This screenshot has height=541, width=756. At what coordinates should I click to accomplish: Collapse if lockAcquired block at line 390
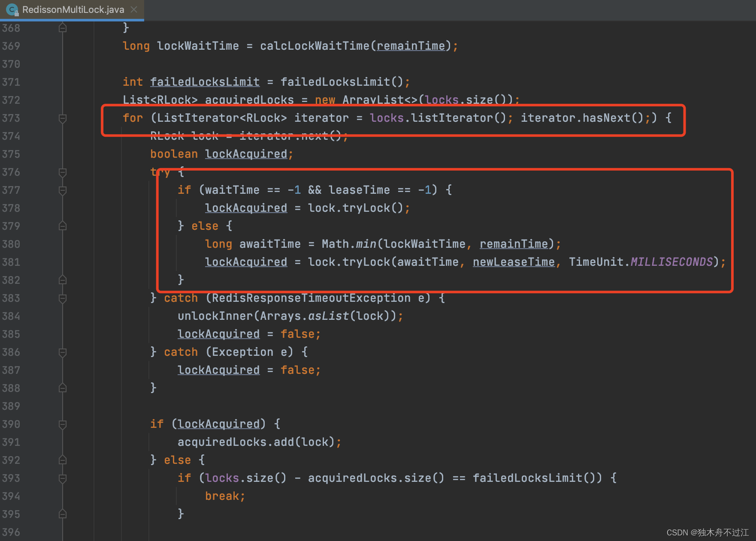[x=63, y=424]
